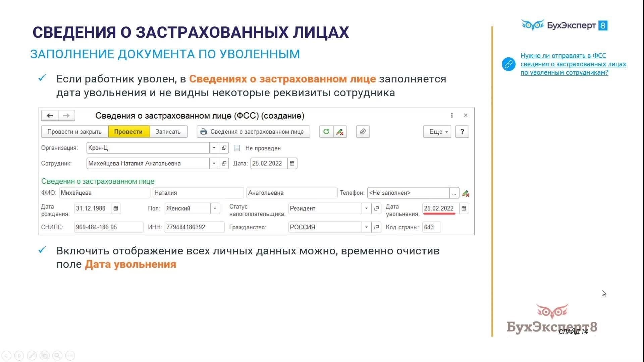Screen dimensions: 644x362
Task: Print Сведения о застрахованном лице
Action: [x=253, y=132]
